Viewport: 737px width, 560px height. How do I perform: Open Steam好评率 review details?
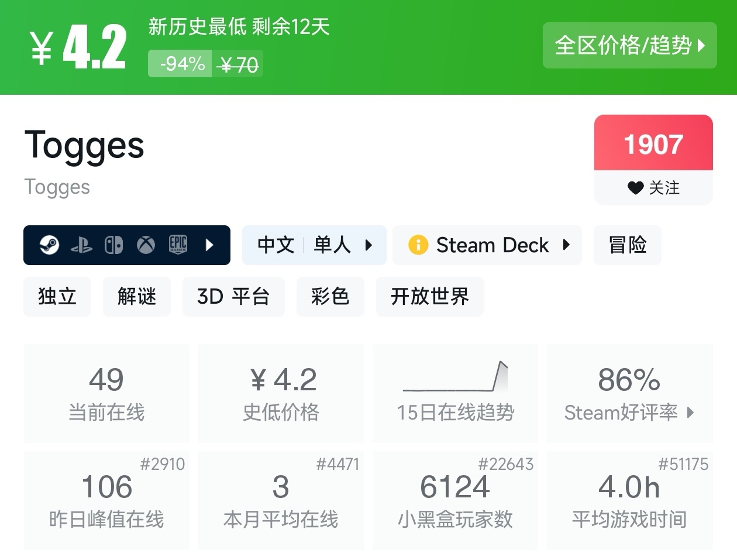click(629, 393)
